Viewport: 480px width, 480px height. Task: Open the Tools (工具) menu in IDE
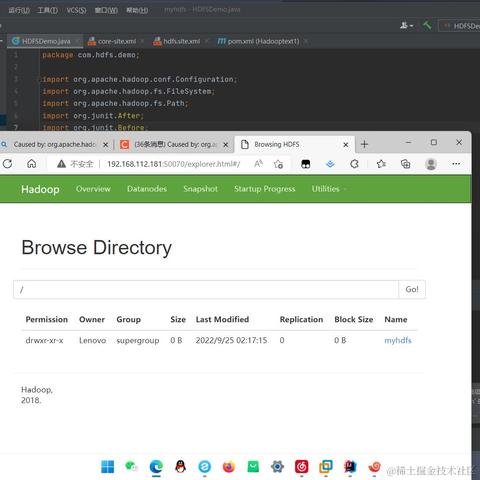47,10
